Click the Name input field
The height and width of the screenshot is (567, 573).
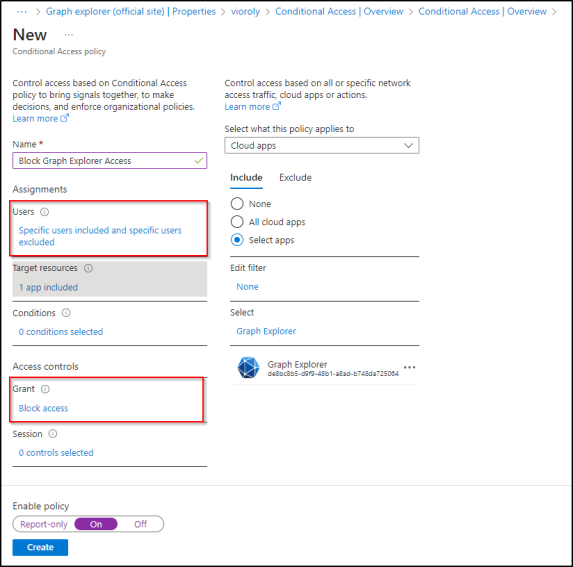pos(110,160)
